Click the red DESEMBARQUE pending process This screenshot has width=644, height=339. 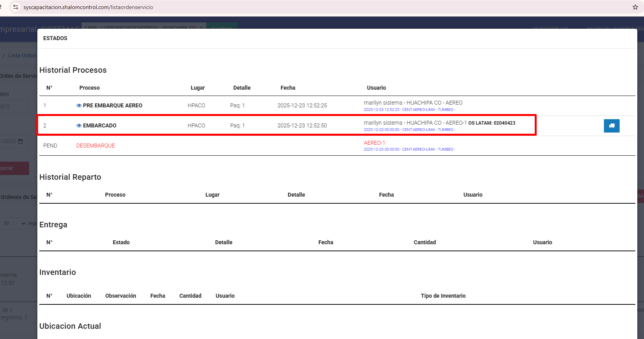click(96, 146)
